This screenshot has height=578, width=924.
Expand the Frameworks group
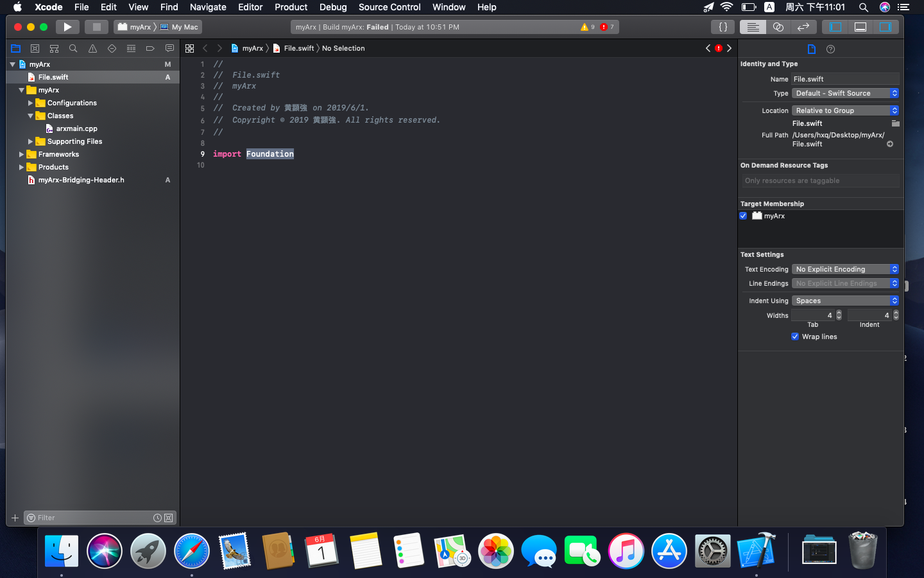21,154
